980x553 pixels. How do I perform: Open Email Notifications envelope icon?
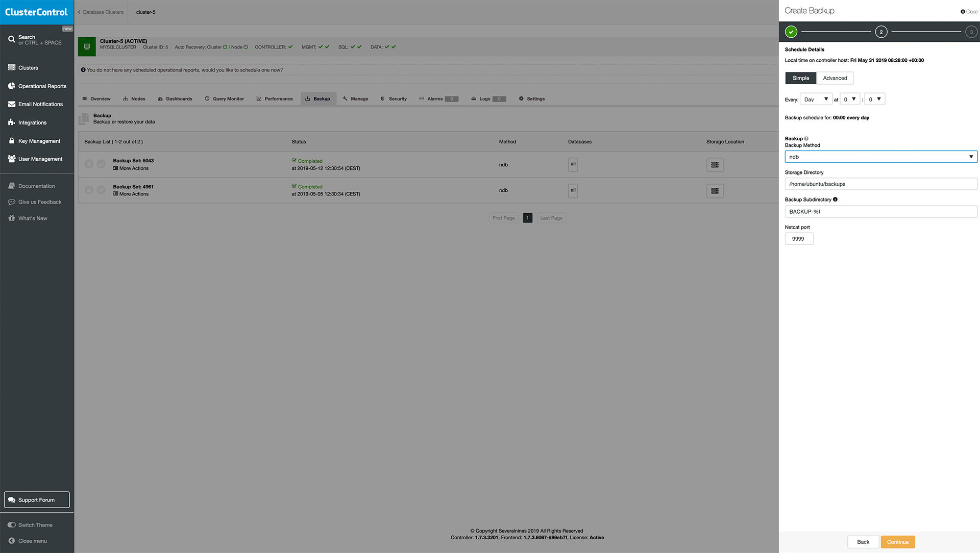click(11, 104)
